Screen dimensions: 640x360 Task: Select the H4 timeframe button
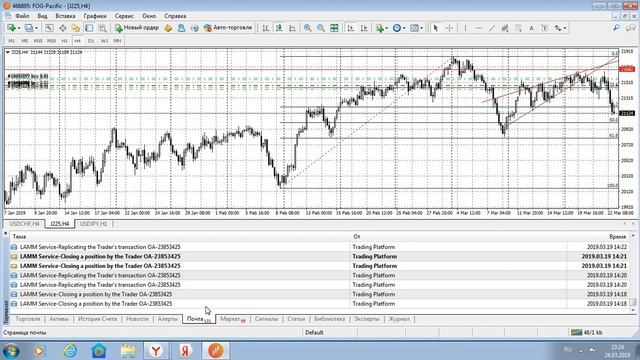point(78,41)
